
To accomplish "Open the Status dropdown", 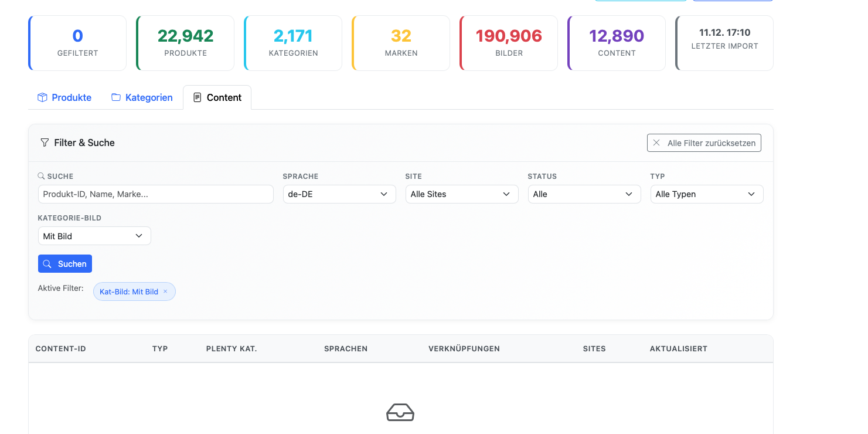I will [x=584, y=194].
